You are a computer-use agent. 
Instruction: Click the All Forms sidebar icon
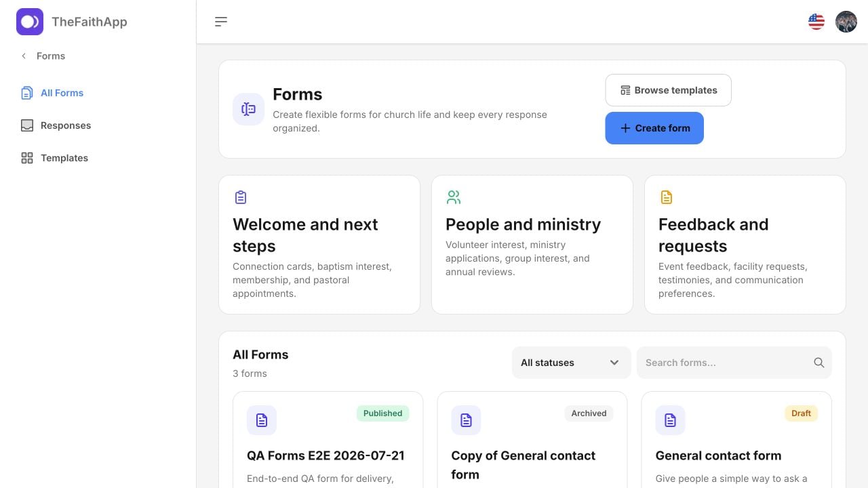[x=27, y=93]
